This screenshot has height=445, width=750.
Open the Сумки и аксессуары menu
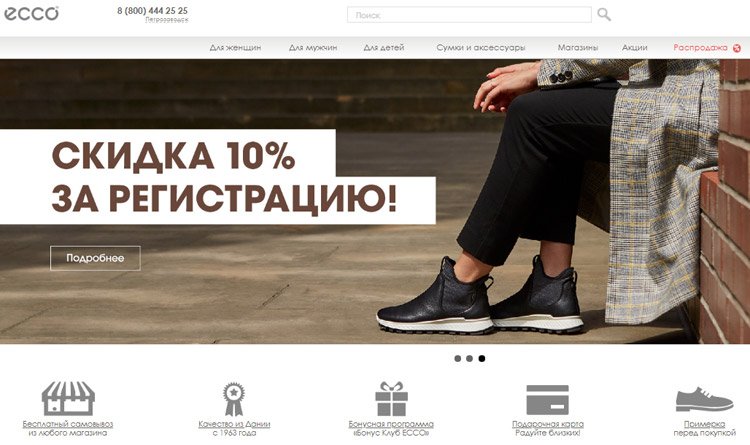481,47
